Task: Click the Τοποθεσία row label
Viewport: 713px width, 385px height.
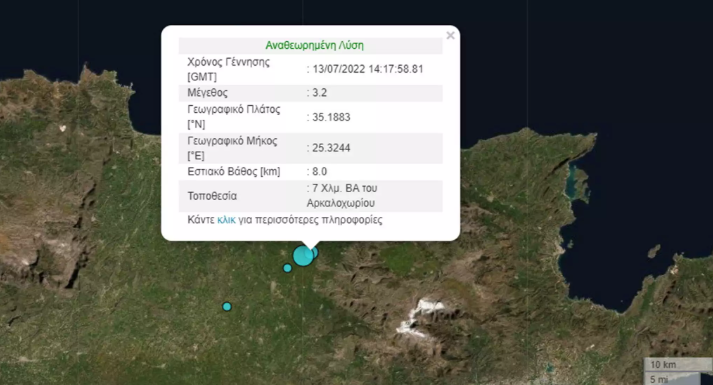Action: [x=212, y=196]
